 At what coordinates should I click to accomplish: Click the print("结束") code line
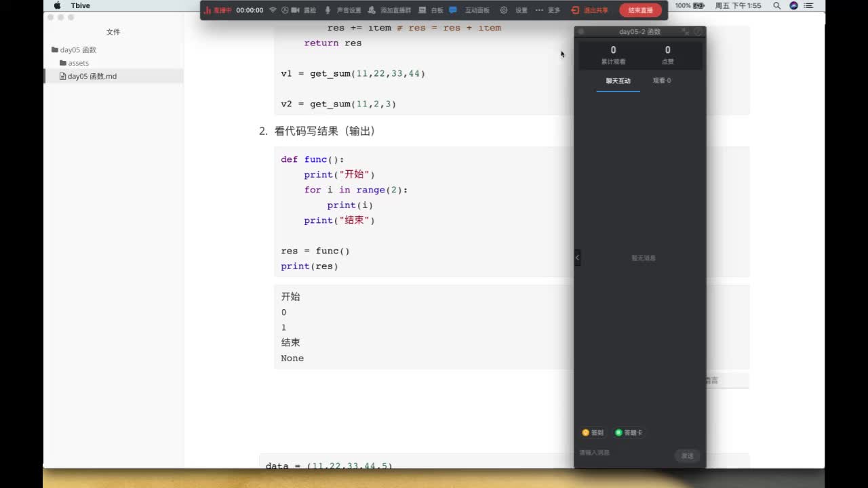click(x=339, y=220)
